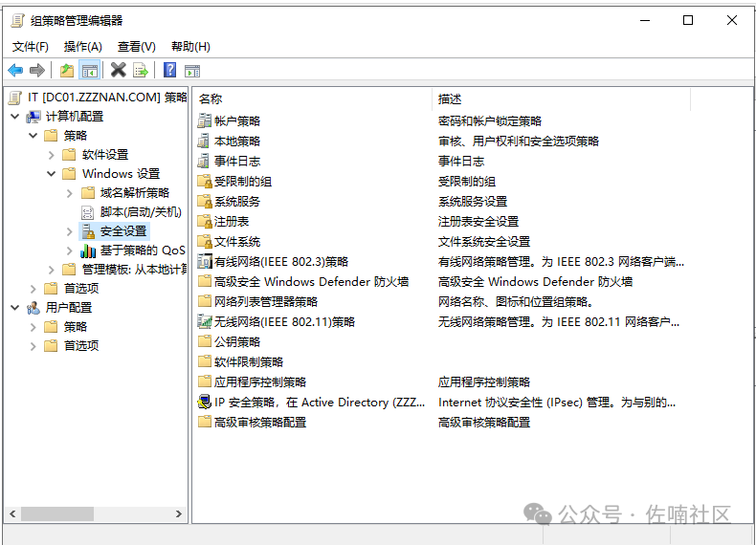Select 首选项 label under 用户配置
Screen dimensions: 756x545
pyautogui.click(x=81, y=345)
